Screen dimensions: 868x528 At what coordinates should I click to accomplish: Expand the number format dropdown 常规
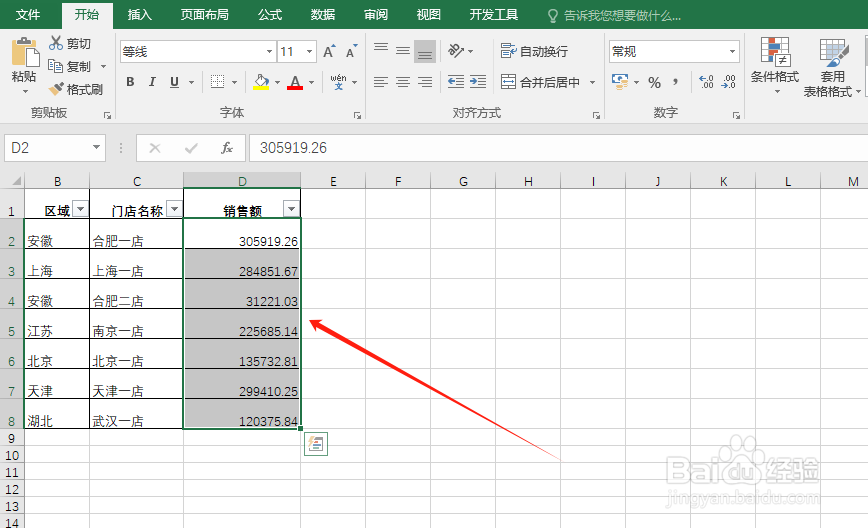click(x=732, y=51)
